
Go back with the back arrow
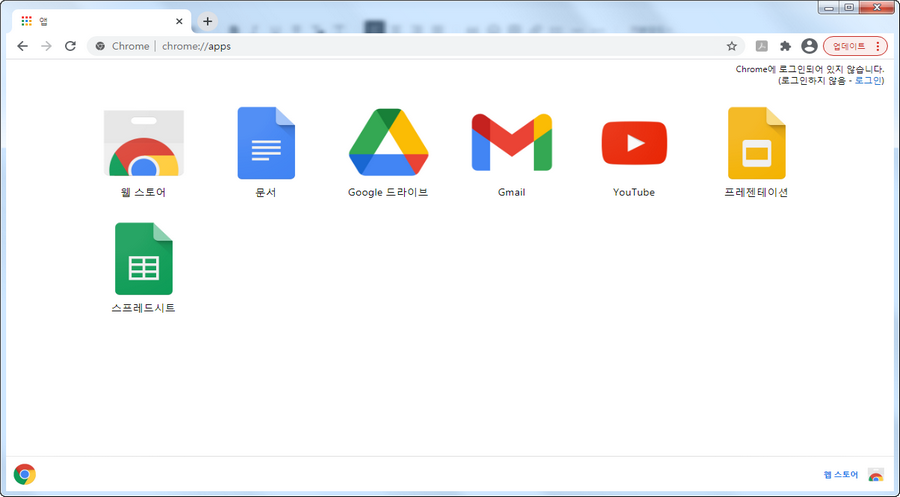pyautogui.click(x=22, y=46)
